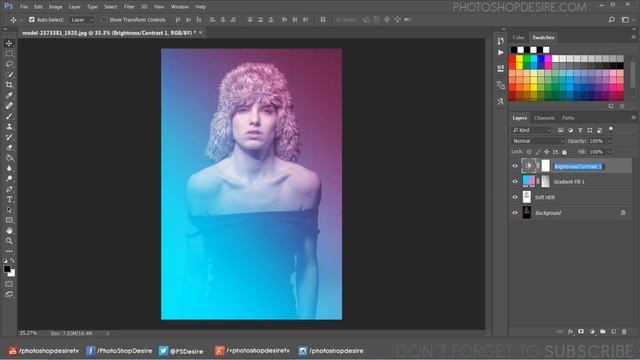Switch to the Paths tab
The height and width of the screenshot is (360, 640).
(568, 118)
